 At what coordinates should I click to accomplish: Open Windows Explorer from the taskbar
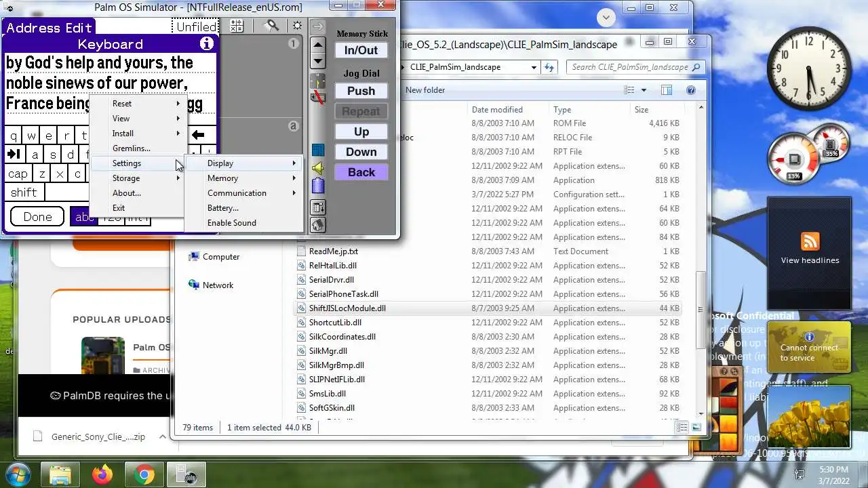click(60, 475)
